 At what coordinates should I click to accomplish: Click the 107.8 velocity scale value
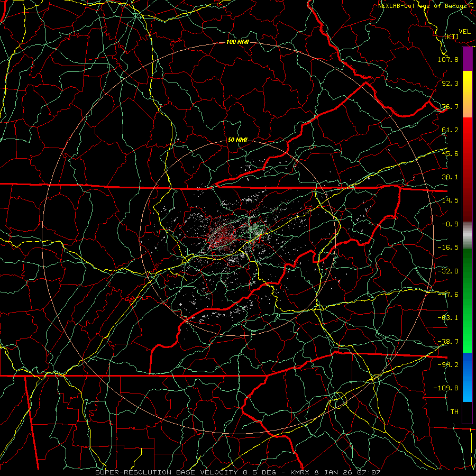448,59
